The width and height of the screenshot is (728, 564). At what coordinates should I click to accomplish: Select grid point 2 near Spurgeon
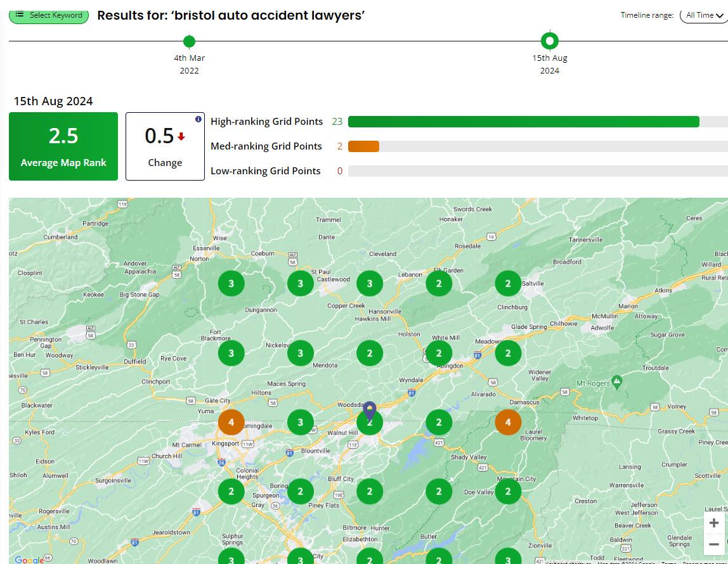(301, 491)
